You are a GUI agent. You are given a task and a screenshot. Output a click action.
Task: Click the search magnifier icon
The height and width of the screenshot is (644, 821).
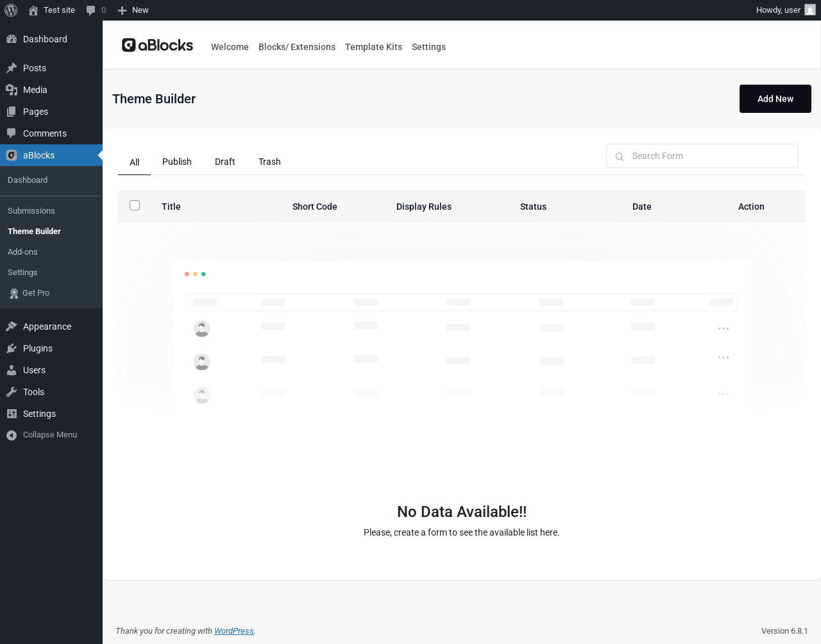tap(620, 157)
